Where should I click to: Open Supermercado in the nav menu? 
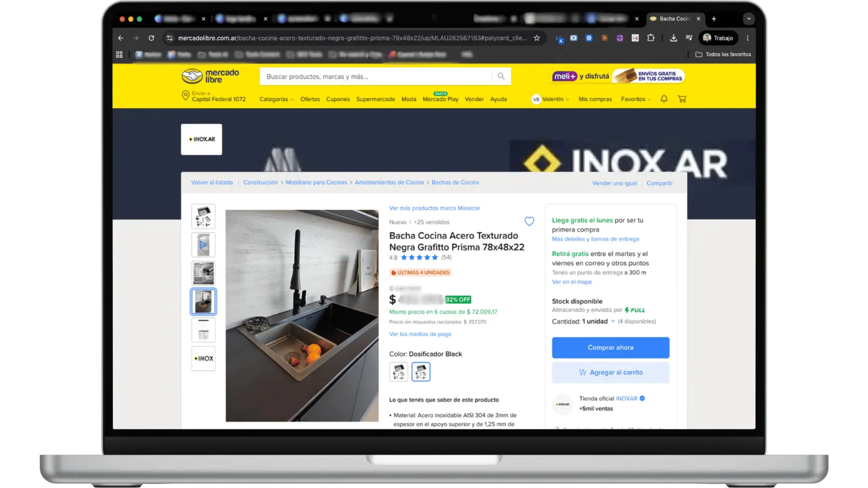tap(375, 99)
